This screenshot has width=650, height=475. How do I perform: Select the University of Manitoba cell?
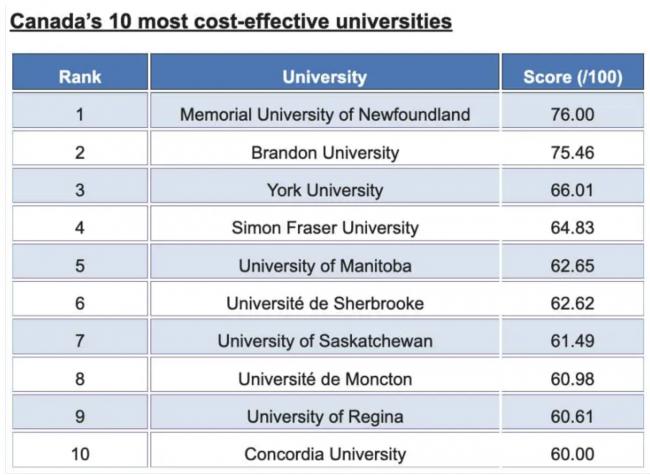click(325, 266)
